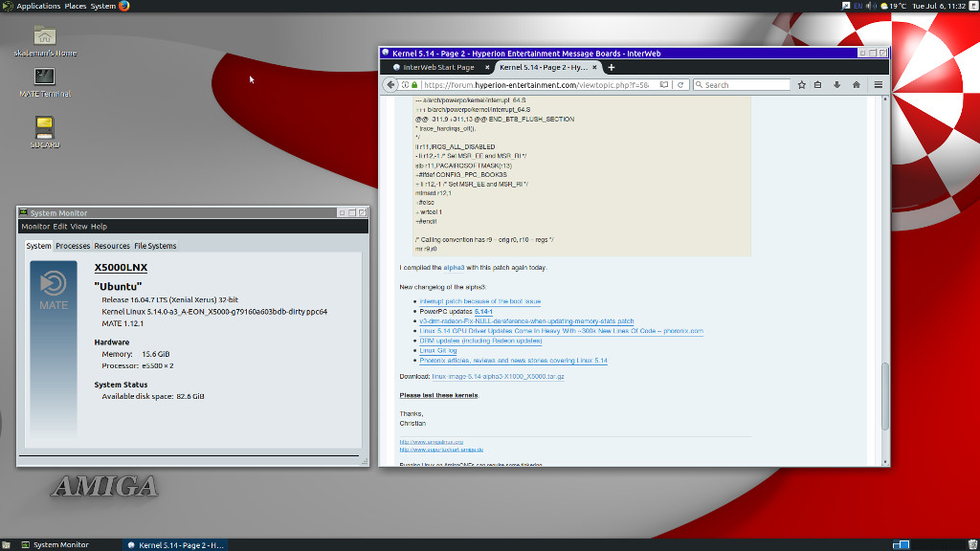Open the interrupt patch boot issue link
The width and height of the screenshot is (980, 551).
480,301
